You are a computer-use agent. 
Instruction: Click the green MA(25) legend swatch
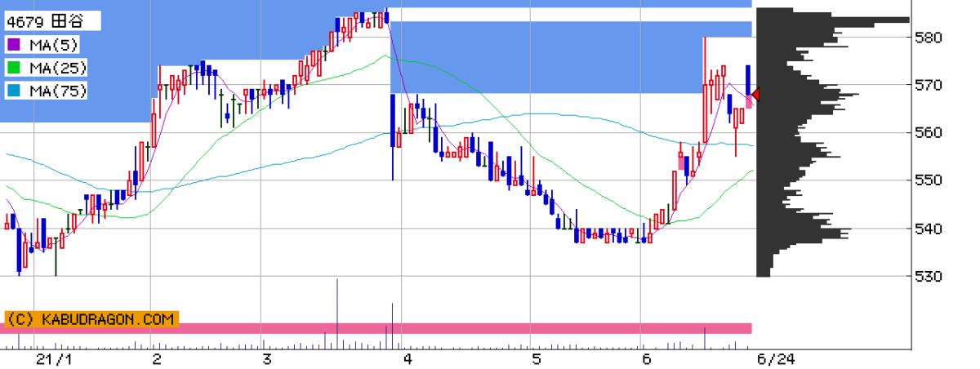16,68
